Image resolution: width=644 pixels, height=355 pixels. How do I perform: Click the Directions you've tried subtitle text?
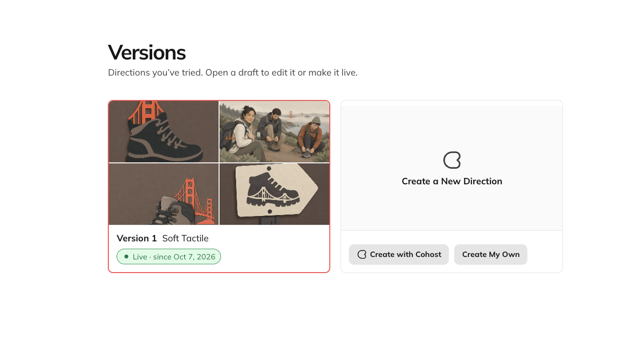point(233,73)
